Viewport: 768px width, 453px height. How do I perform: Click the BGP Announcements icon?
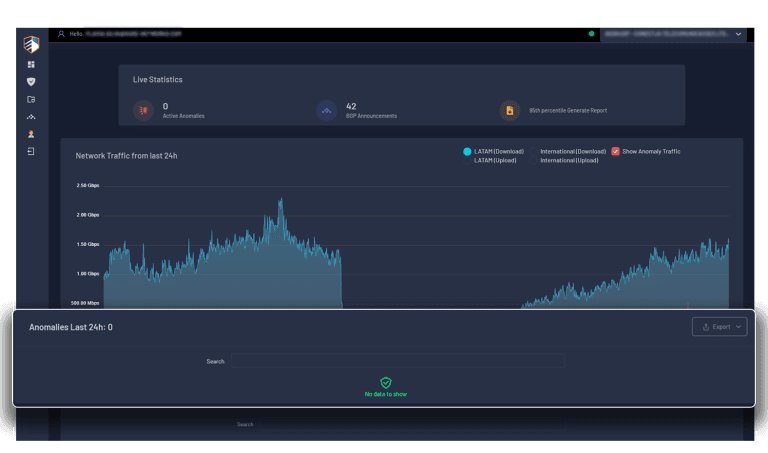click(327, 110)
